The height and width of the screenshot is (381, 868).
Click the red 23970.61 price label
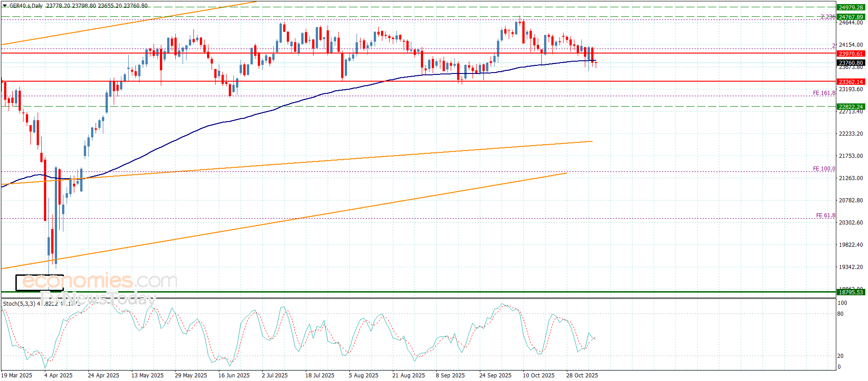[x=850, y=54]
